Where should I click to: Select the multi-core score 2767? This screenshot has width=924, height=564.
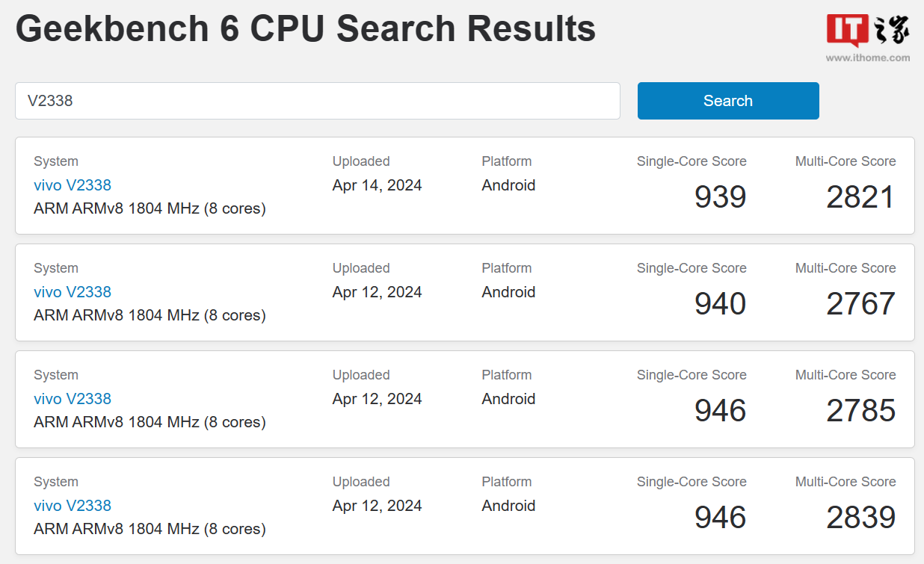[x=860, y=304]
